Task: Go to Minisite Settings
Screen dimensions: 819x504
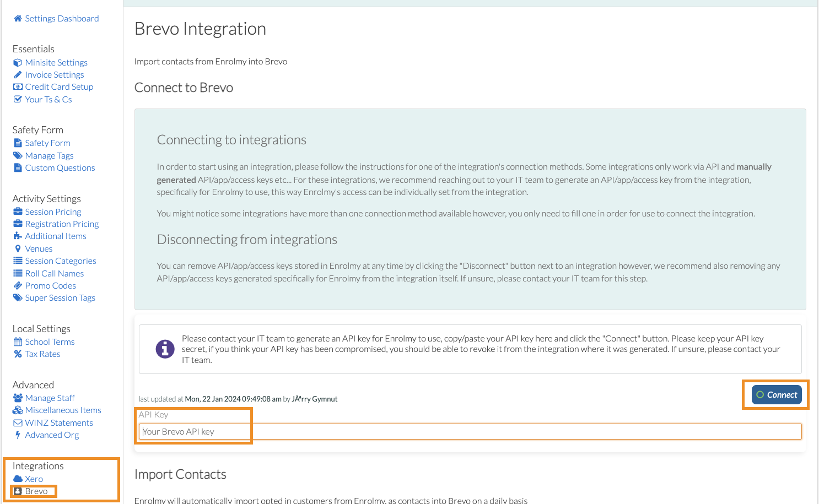Action: (56, 63)
